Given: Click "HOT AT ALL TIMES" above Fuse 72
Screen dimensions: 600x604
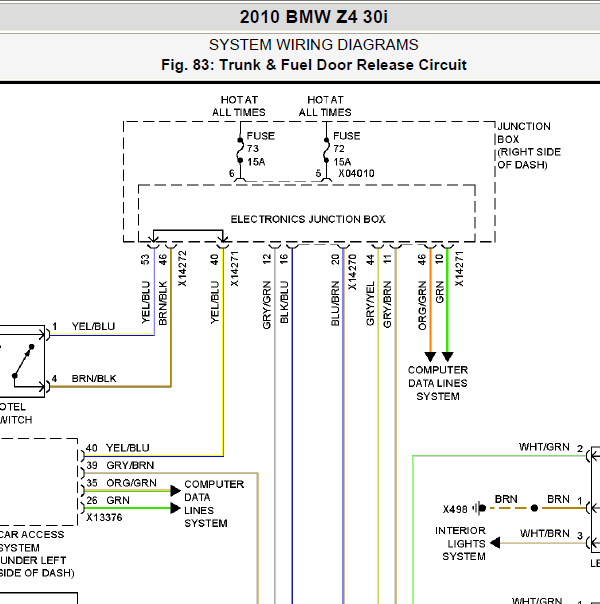Looking at the screenshot, I should [x=325, y=106].
